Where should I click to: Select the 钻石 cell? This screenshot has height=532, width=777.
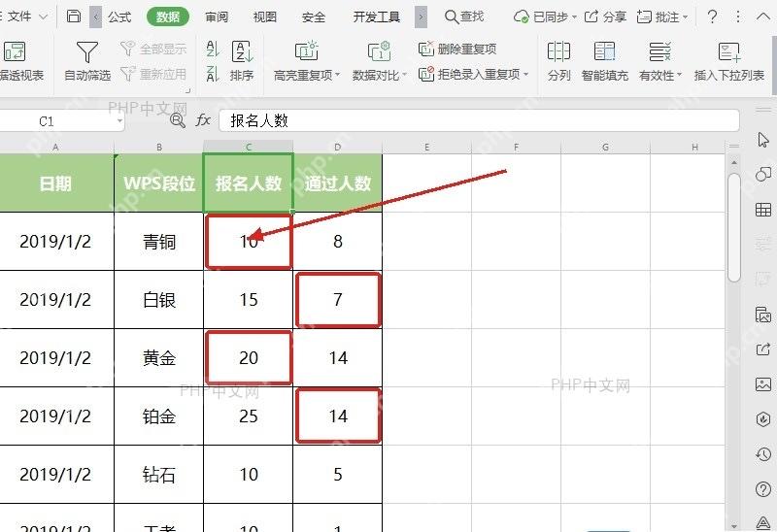click(158, 474)
